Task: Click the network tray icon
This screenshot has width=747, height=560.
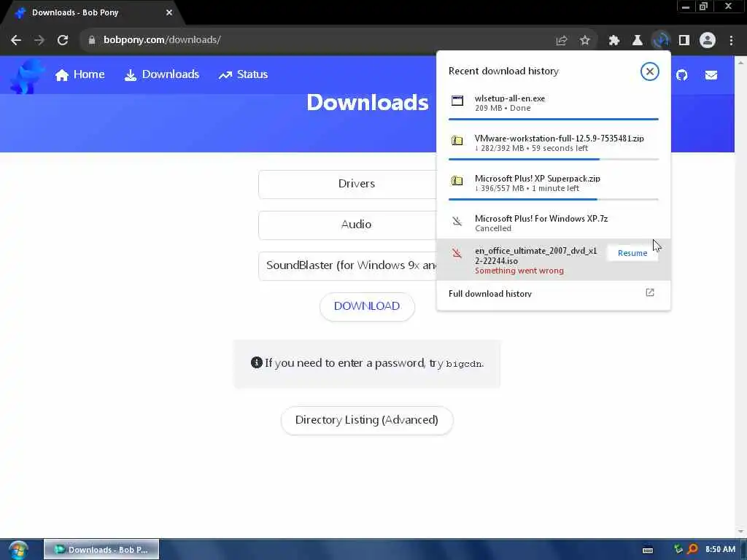Action: pyautogui.click(x=678, y=550)
